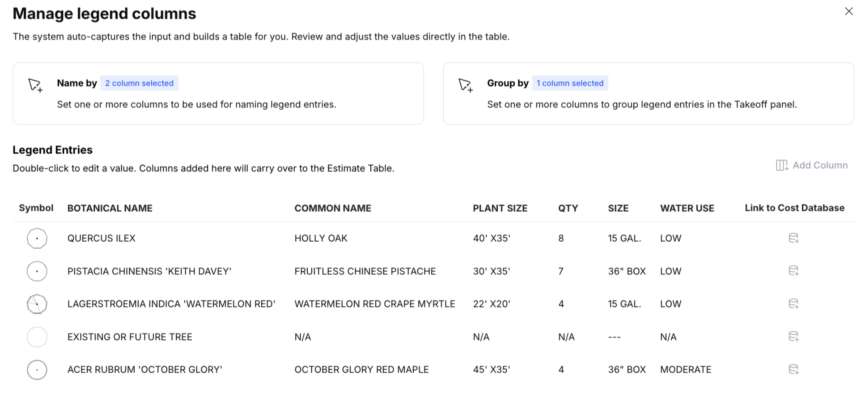Click cost database icon for Acer Rubrum row
868x414 pixels.
(793, 369)
